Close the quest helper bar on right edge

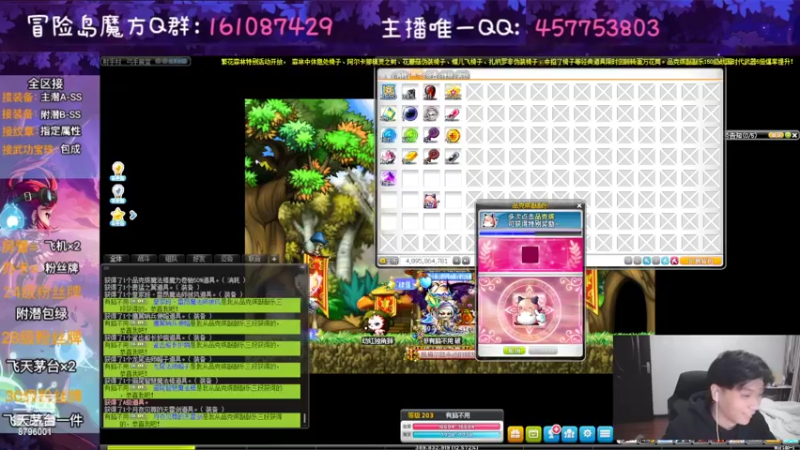point(795,135)
